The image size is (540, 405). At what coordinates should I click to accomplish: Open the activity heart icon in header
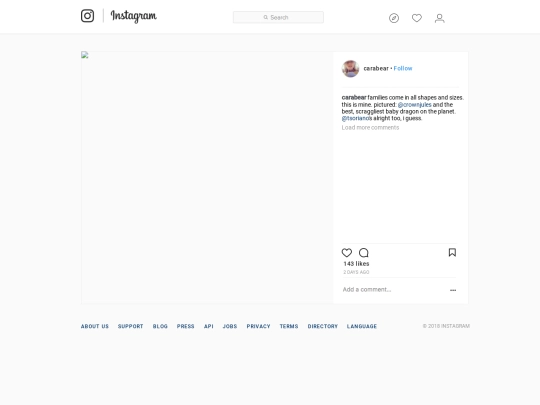click(x=417, y=18)
